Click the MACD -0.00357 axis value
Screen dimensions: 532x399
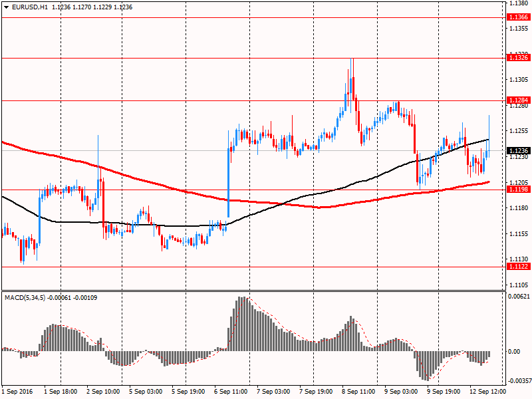point(519,382)
